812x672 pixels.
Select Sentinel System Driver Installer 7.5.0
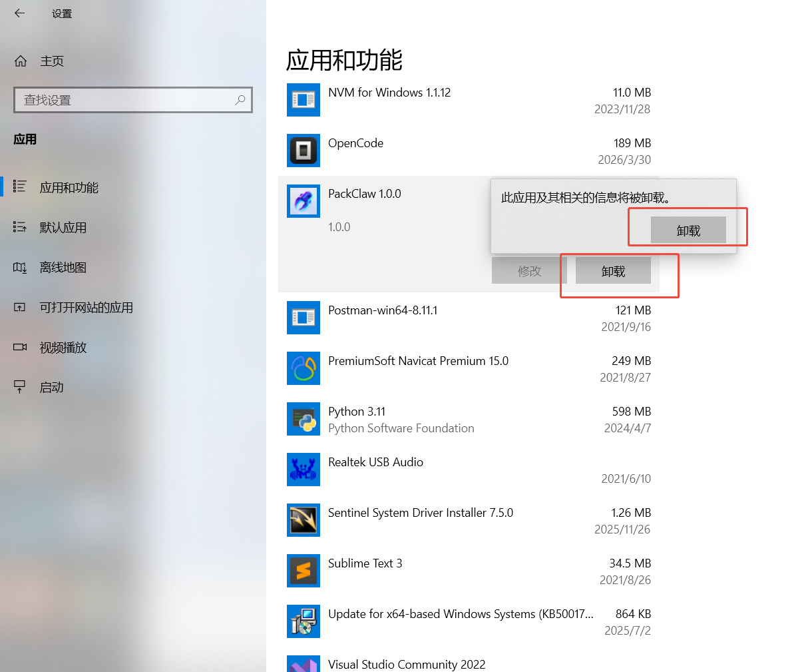[x=421, y=513]
